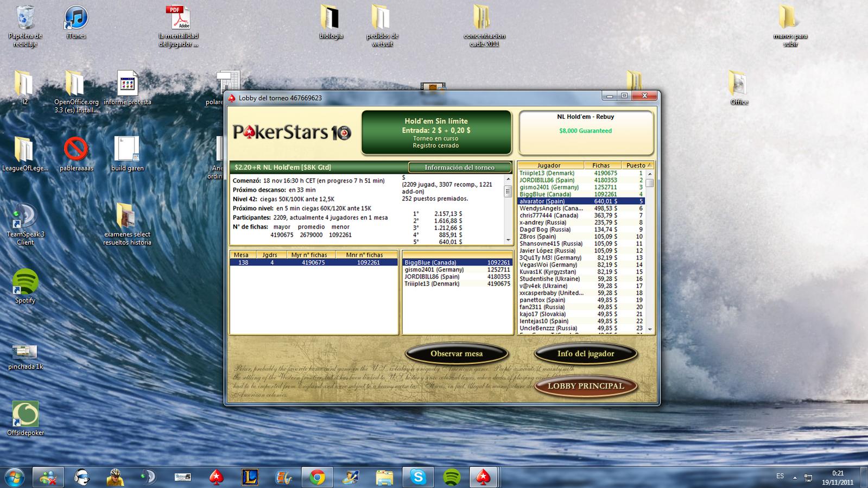Switch to active PokerStars taskbar window
This screenshot has height=488, width=868.
pos(483,477)
